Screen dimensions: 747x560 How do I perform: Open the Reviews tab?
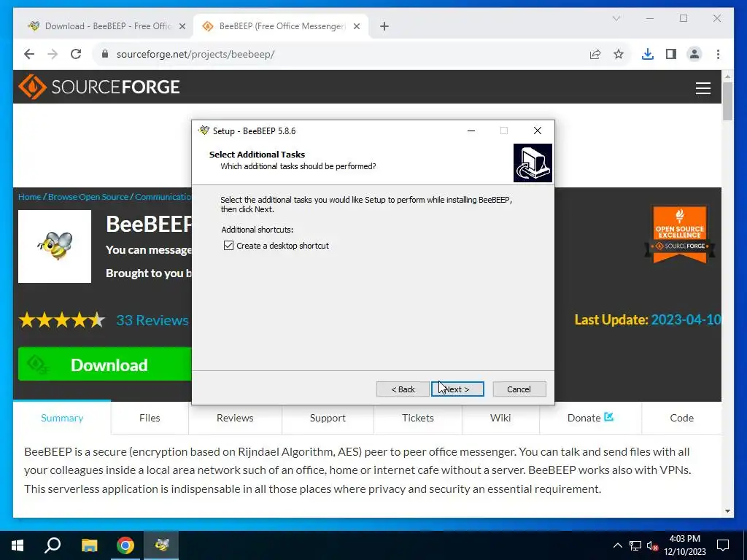(x=235, y=418)
